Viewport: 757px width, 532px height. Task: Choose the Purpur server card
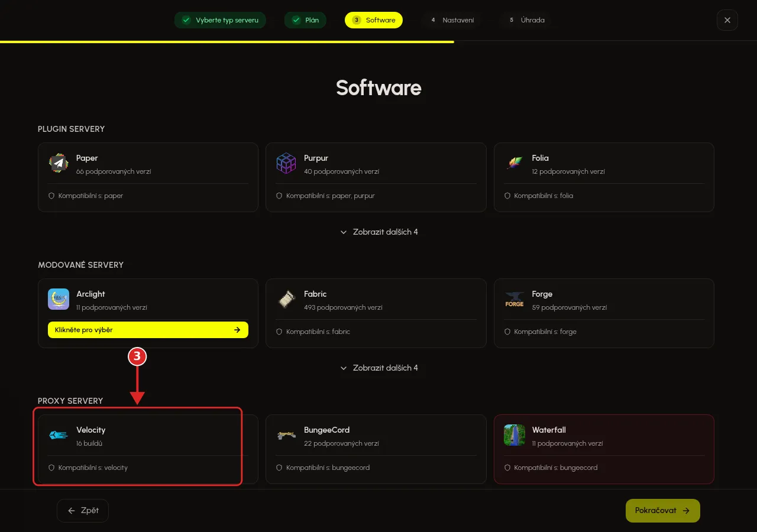(376, 177)
